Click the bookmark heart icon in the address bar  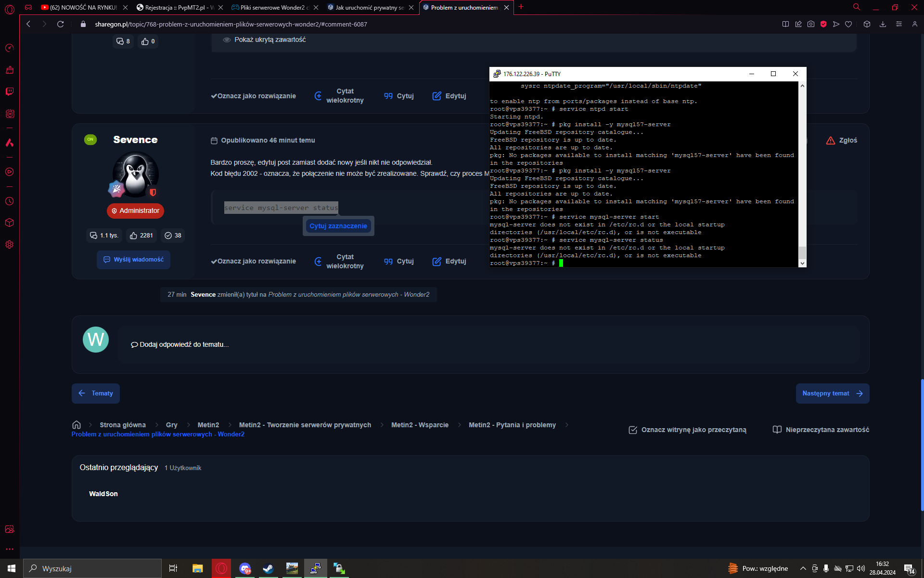pos(848,24)
